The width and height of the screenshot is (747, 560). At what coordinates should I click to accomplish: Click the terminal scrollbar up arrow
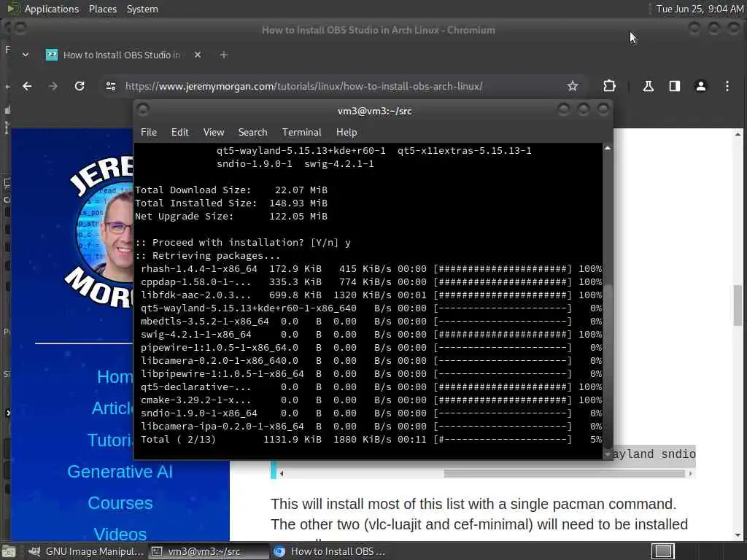point(608,149)
